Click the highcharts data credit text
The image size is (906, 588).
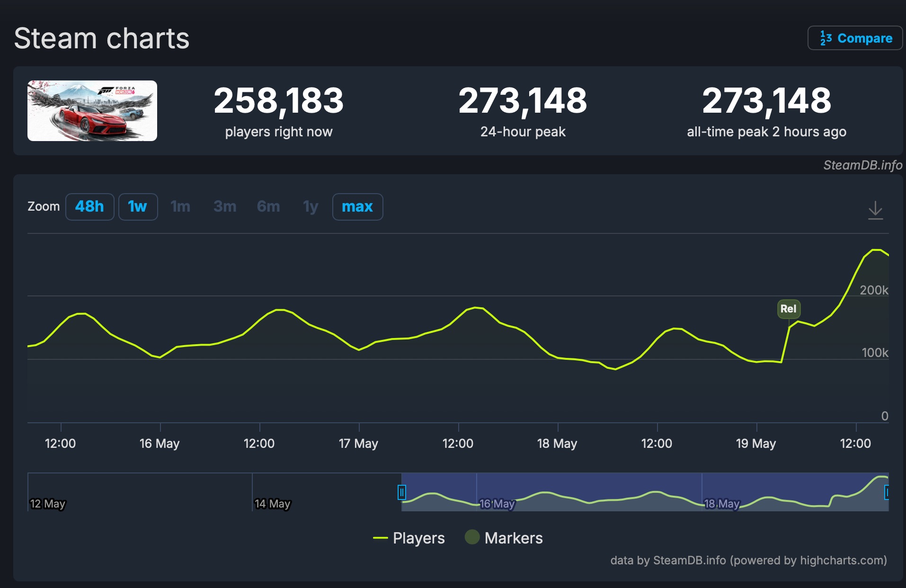coord(748,561)
